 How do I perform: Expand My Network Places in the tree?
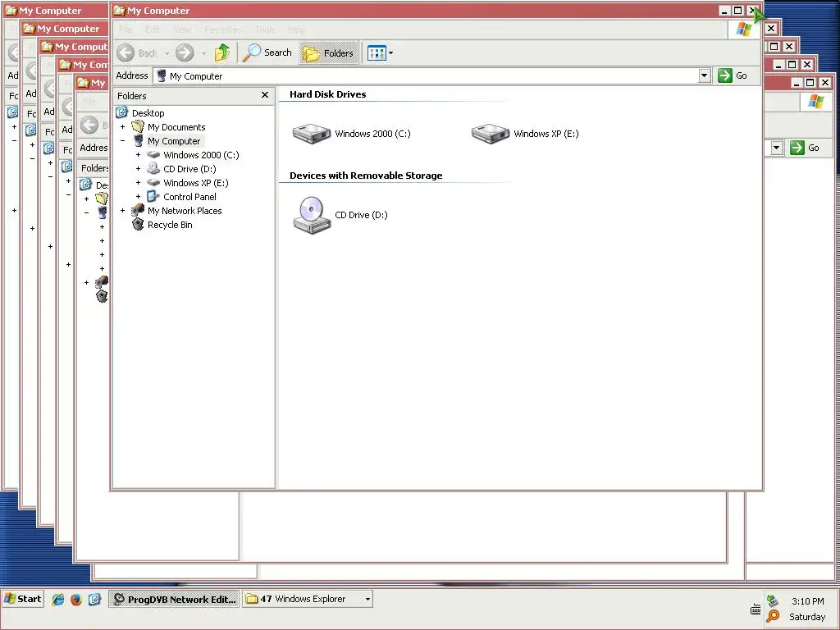tap(123, 211)
